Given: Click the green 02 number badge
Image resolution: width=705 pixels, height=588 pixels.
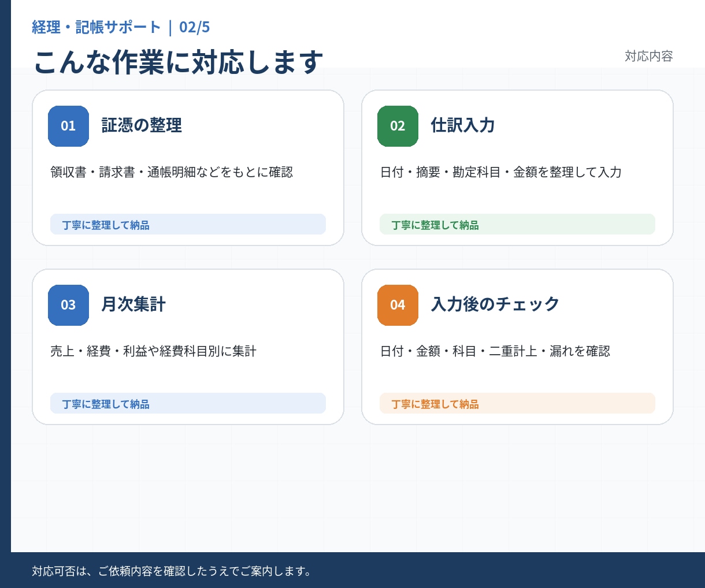Looking at the screenshot, I should (x=398, y=126).
